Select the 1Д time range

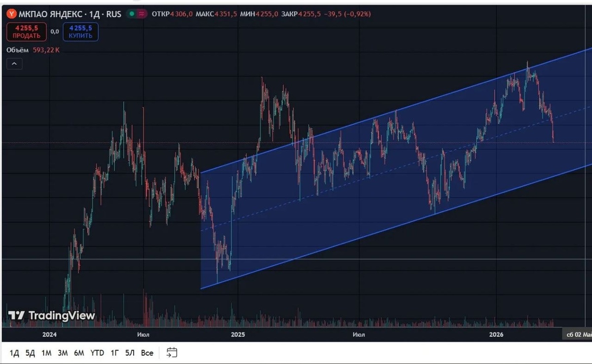[x=14, y=353]
